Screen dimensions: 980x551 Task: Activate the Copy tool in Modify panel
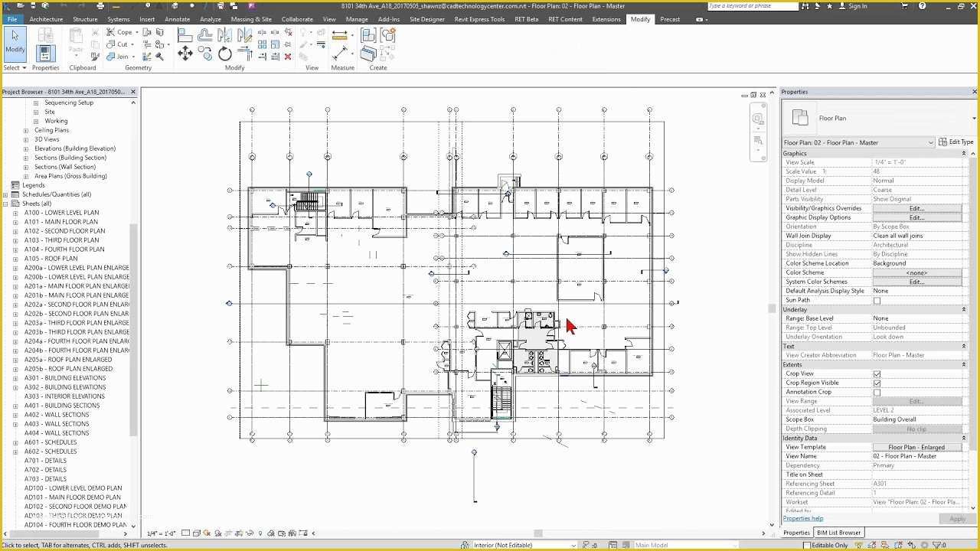point(204,54)
